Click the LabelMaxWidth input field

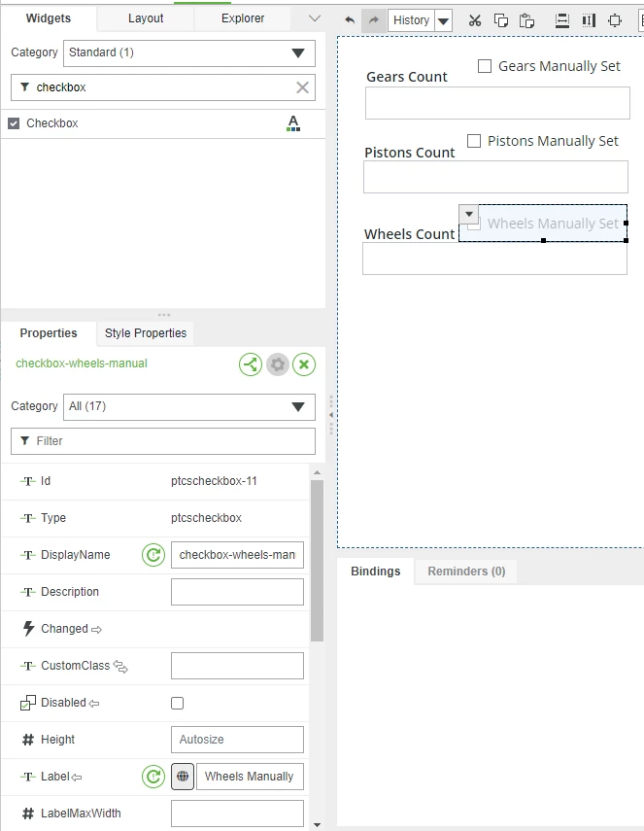click(x=237, y=814)
